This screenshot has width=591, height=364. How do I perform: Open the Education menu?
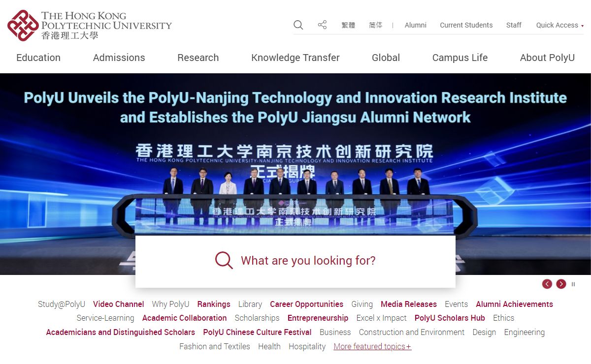(x=38, y=58)
